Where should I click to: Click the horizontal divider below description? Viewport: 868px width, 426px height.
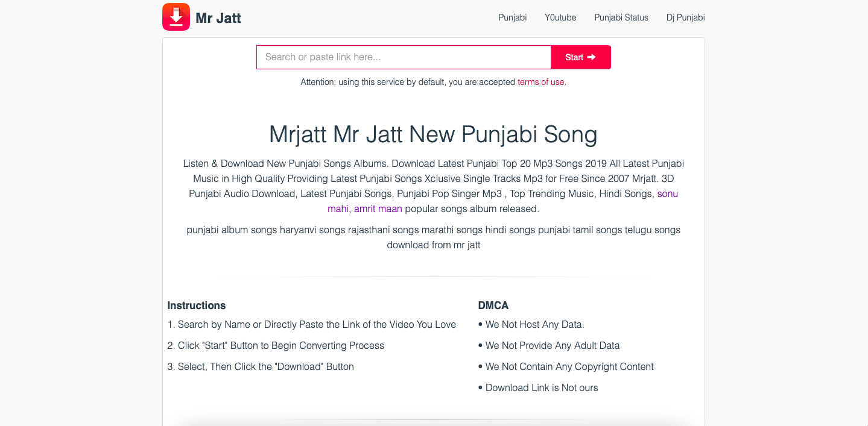point(433,278)
